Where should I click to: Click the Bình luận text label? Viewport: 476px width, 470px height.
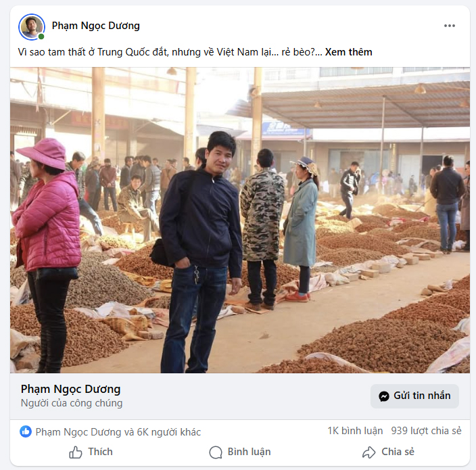(249, 452)
